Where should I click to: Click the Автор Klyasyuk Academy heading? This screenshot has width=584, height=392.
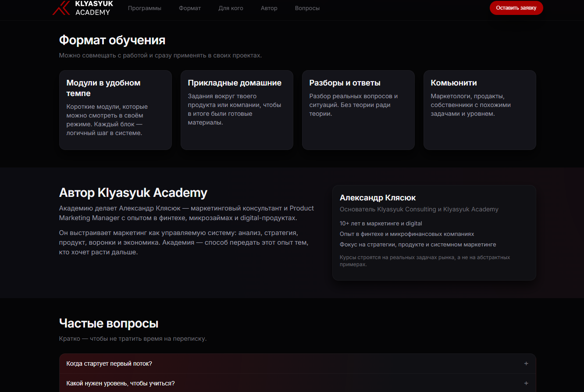point(133,192)
